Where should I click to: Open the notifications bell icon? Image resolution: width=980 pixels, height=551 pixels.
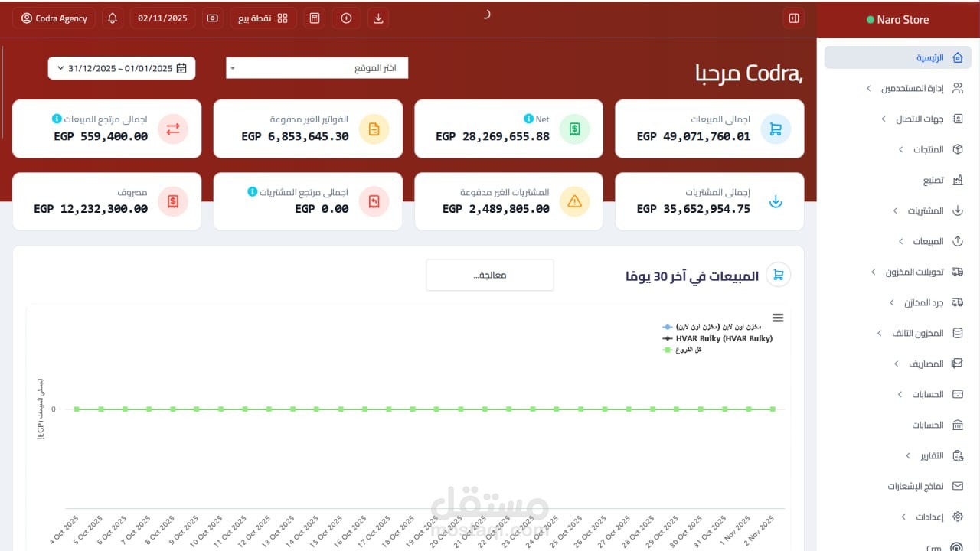pyautogui.click(x=112, y=18)
